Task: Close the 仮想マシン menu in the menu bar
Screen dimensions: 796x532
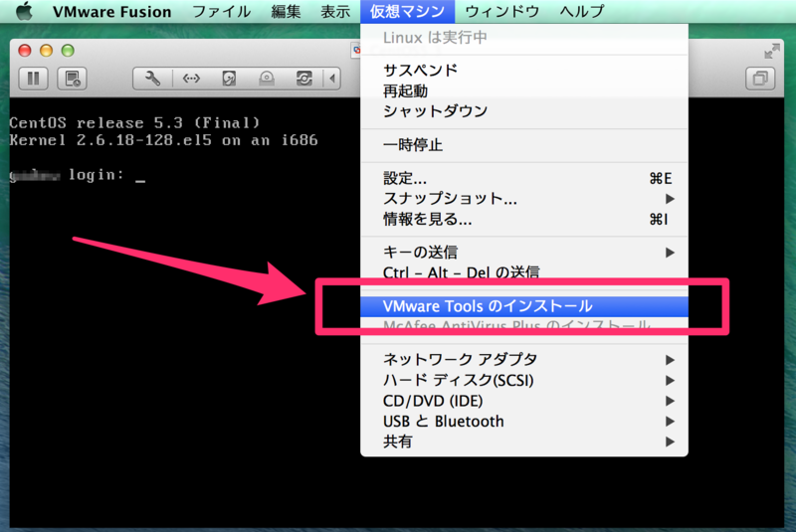Action: pyautogui.click(x=407, y=11)
